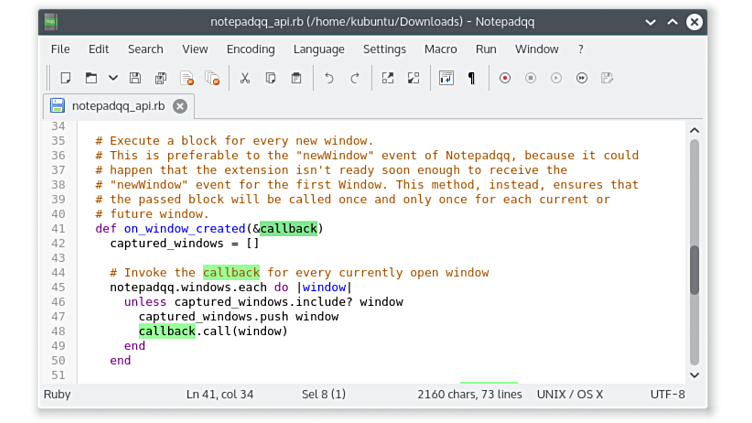Viewport: 752px width, 423px height.
Task: Click the Undo arrow icon
Action: [x=329, y=78]
